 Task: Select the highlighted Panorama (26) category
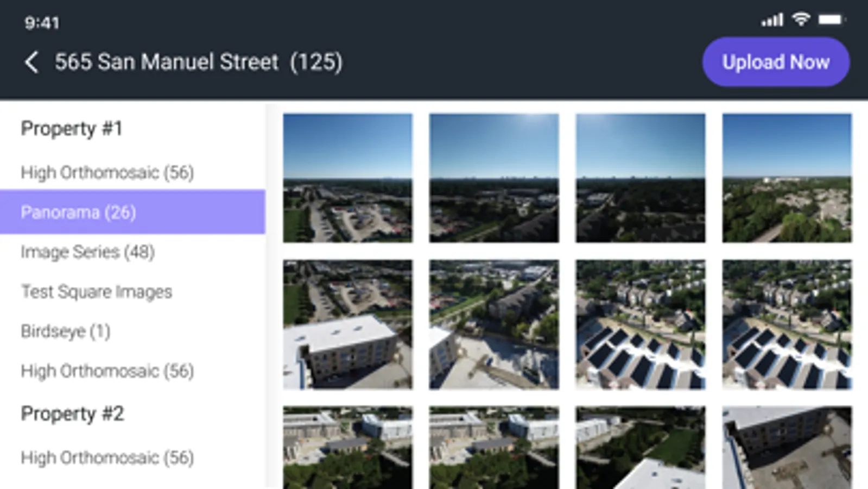[132, 212]
